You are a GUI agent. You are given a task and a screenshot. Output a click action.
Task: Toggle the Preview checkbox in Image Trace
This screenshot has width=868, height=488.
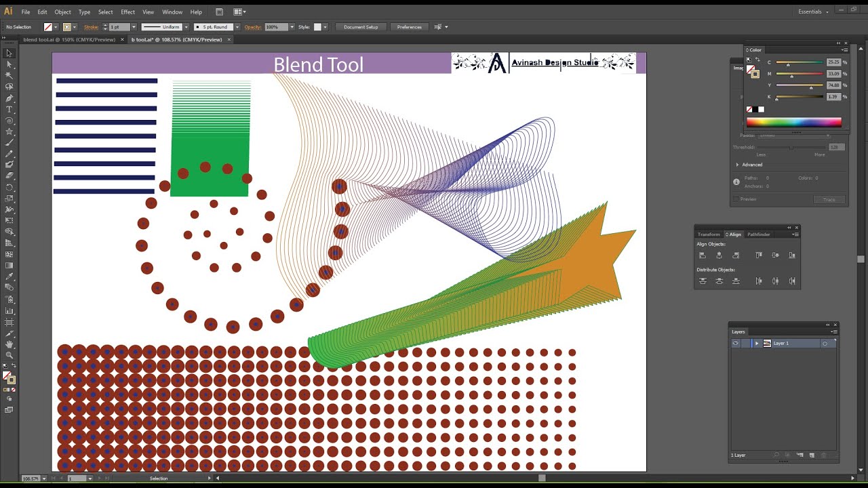tap(736, 199)
